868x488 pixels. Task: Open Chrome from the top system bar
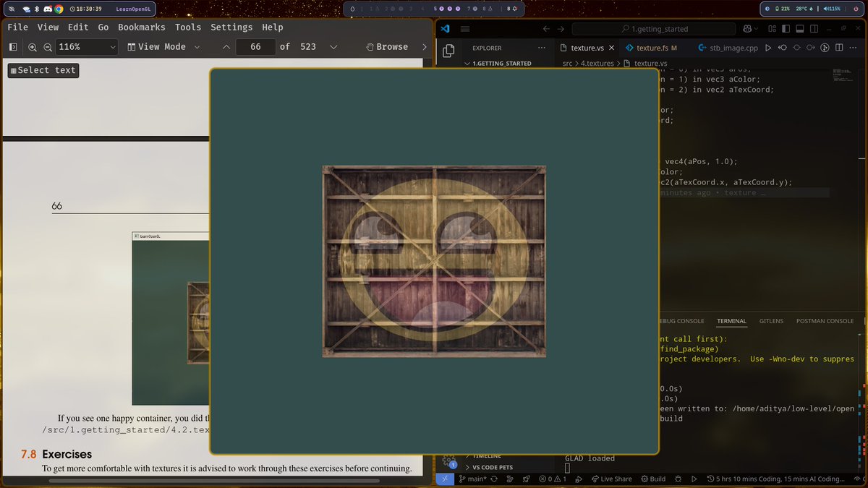click(x=59, y=9)
